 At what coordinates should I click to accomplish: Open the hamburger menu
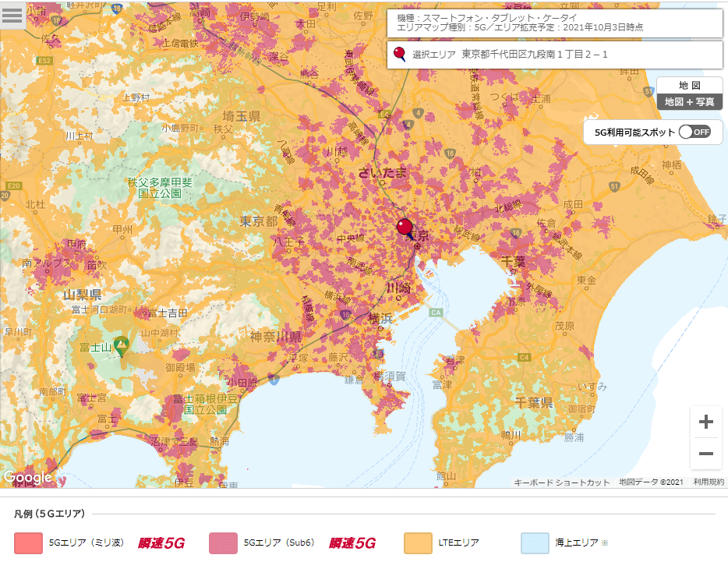point(12,15)
